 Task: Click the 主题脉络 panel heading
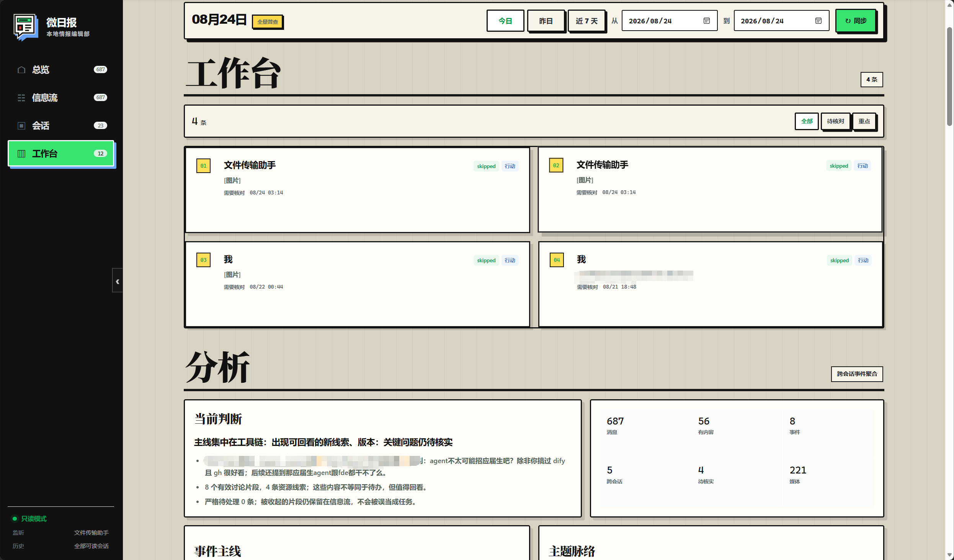tap(572, 551)
